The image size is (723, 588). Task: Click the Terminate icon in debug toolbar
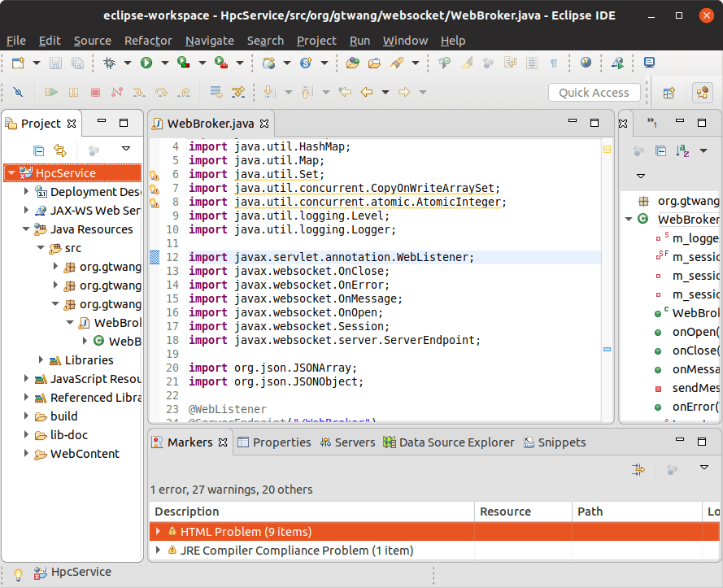[x=94, y=93]
